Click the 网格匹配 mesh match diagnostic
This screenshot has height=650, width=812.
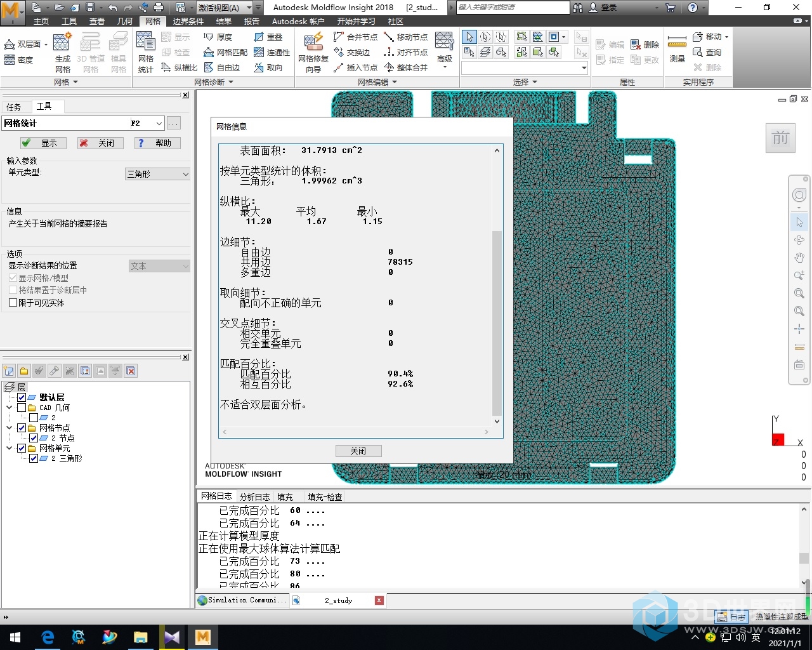[225, 52]
